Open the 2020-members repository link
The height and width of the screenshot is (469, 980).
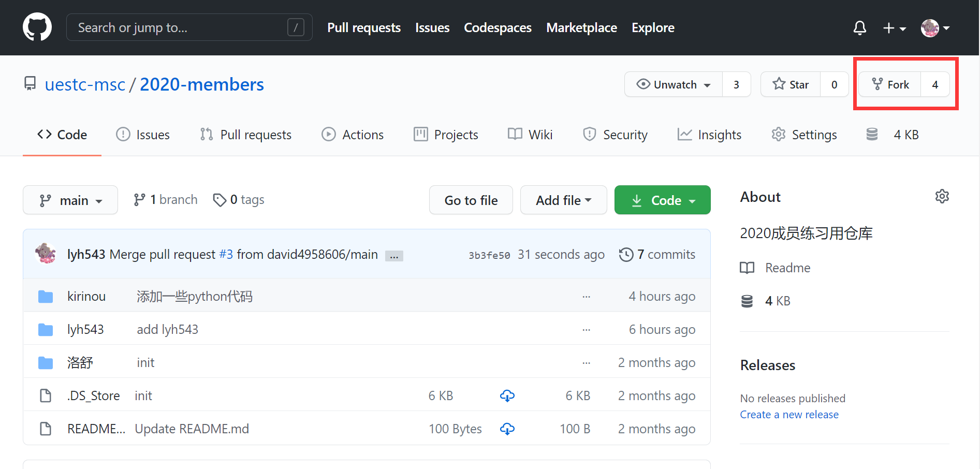[202, 84]
